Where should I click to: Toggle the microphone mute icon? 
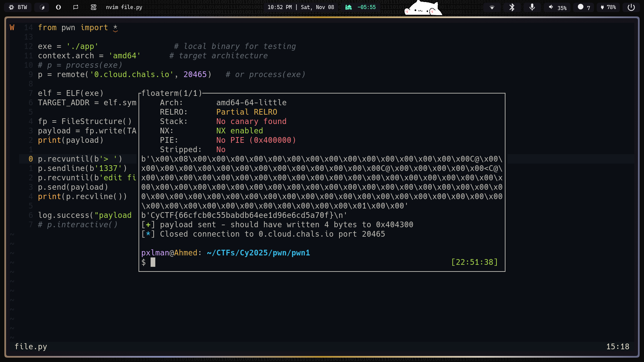pos(532,7)
